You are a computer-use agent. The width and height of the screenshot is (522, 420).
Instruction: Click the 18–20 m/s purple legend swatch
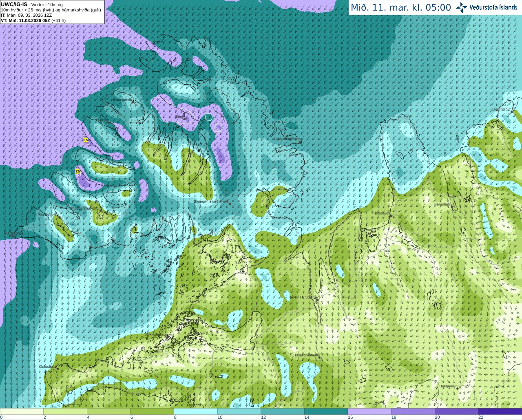pos(413,411)
